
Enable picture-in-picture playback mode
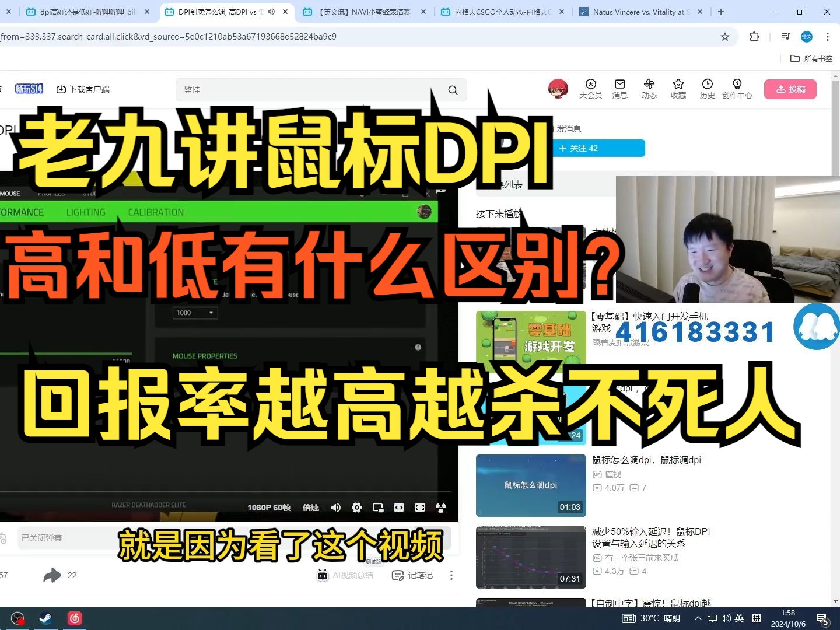pos(377,508)
